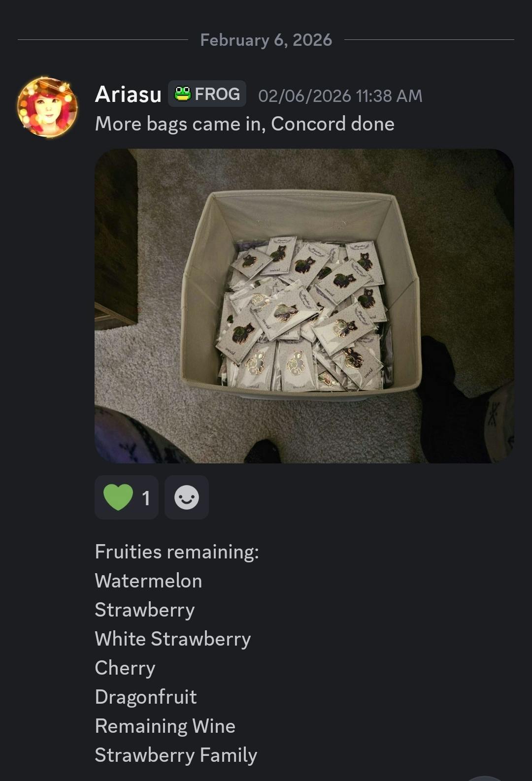Tap the reaction count number 1
532x781 pixels.
tap(146, 498)
